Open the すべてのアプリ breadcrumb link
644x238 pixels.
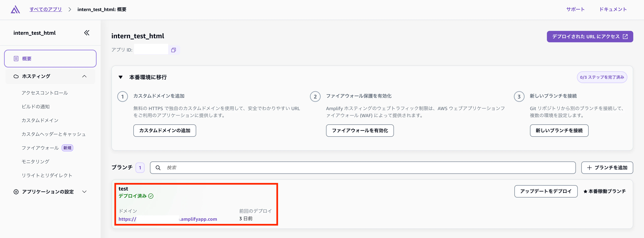(45, 9)
